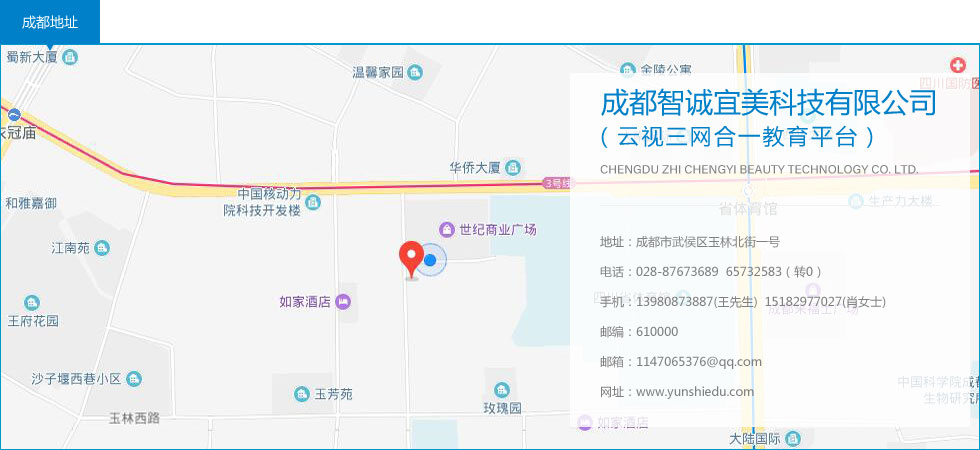Click the company name 成都智诚宜美科技有限公司
This screenshot has height=450, width=980.
pyautogui.click(x=768, y=102)
